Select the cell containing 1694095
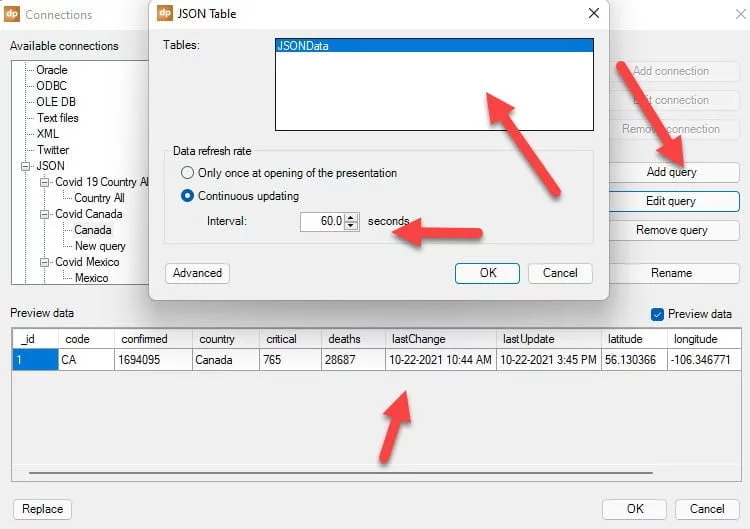This screenshot has height=529, width=750. point(154,360)
